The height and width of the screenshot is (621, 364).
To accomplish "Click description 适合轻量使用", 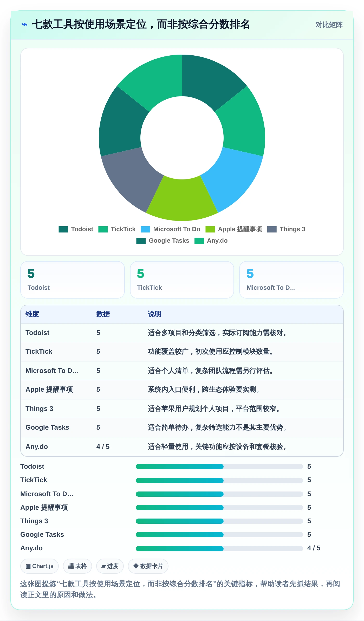I will pyautogui.click(x=218, y=447).
